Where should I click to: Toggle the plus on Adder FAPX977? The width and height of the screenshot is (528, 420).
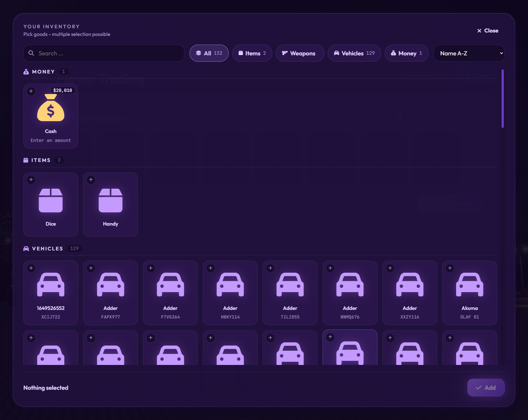coord(91,268)
